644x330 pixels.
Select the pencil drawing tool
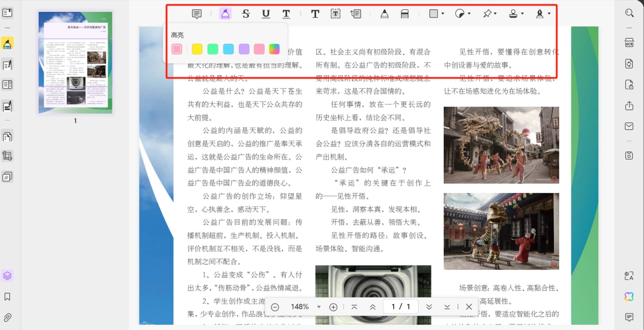(x=384, y=14)
